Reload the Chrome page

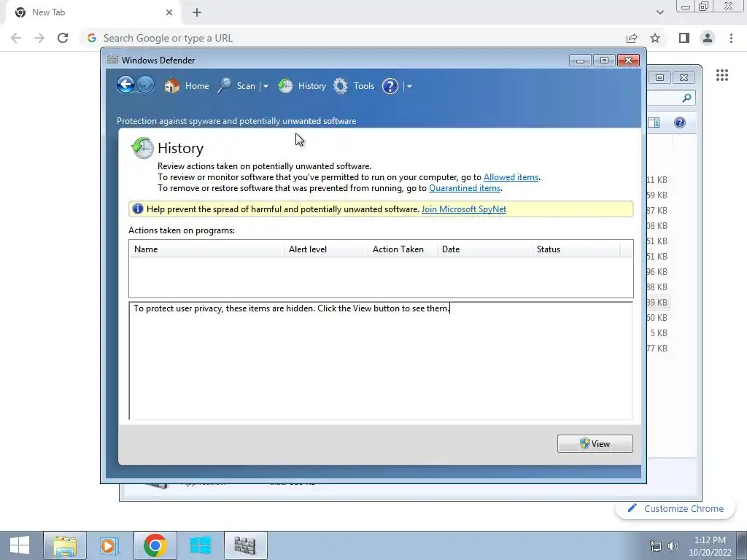63,38
